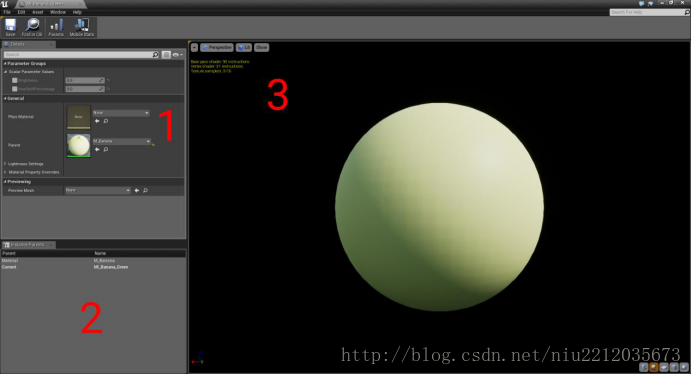Click the Preview Mesh browse magnifier icon

pyautogui.click(x=145, y=191)
